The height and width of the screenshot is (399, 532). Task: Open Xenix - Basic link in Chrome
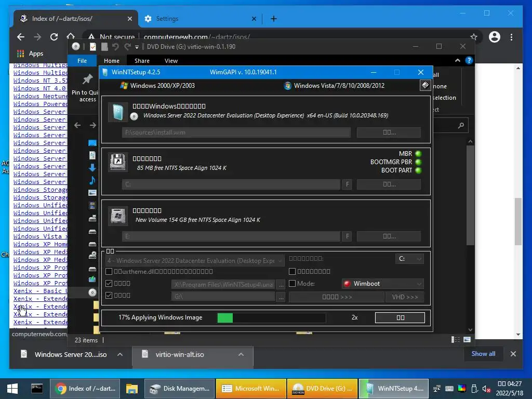point(41,291)
